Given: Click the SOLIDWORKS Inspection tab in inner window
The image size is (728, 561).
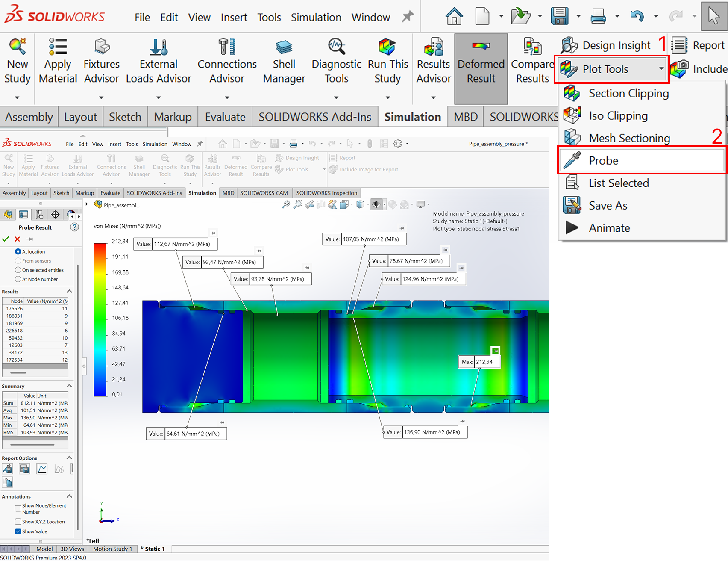Looking at the screenshot, I should point(326,193).
